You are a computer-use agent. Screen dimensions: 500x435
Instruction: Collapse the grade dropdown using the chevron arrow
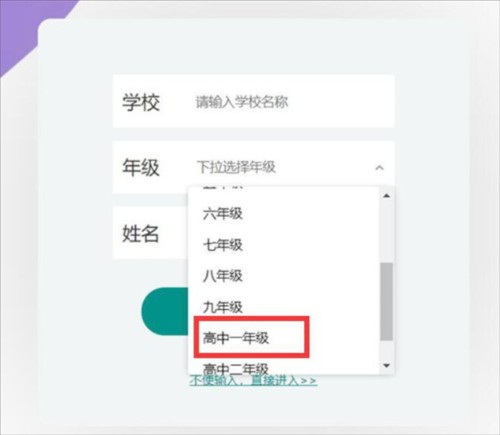(x=379, y=168)
